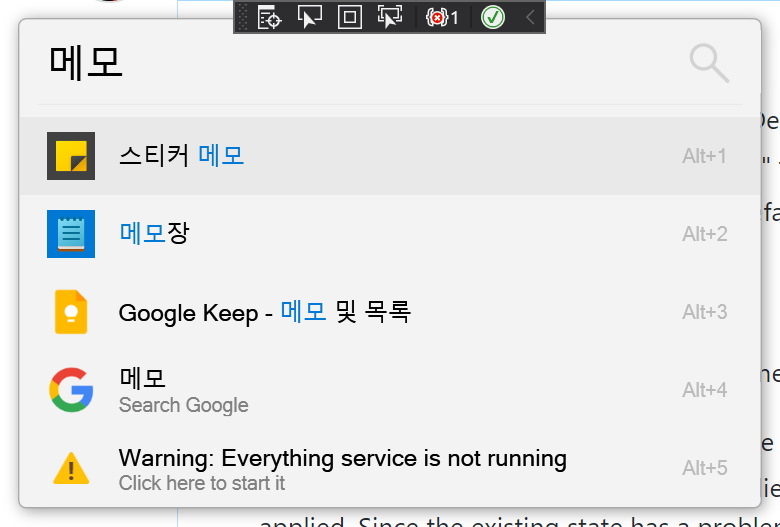Click the yellow warning triangle icon
This screenshot has width=780, height=527.
pyautogui.click(x=71, y=468)
